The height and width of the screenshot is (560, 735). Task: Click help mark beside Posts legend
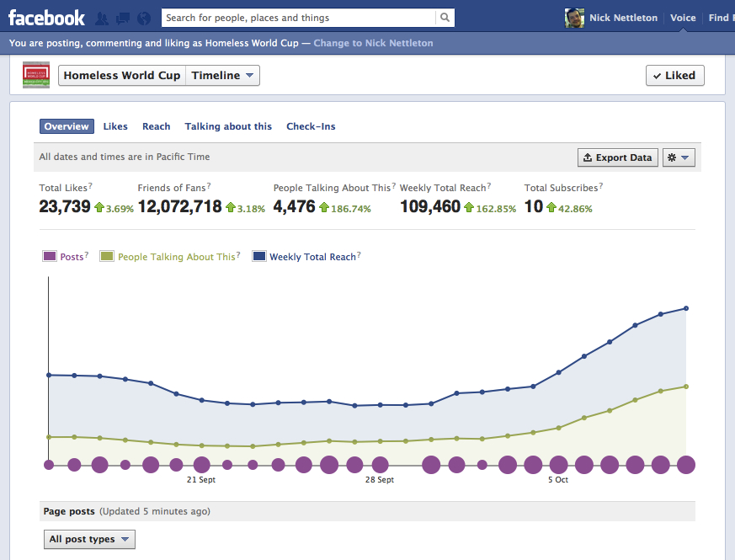(86, 254)
